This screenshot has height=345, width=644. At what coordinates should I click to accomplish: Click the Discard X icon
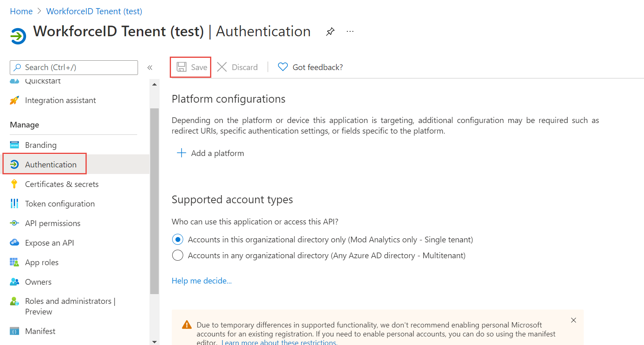222,67
